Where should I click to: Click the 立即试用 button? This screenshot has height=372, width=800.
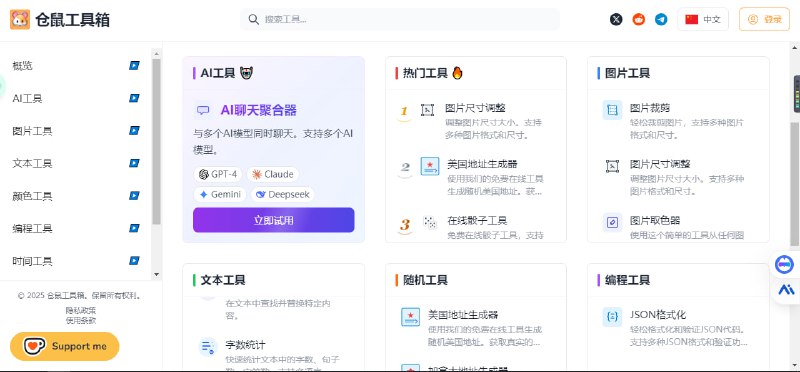273,220
